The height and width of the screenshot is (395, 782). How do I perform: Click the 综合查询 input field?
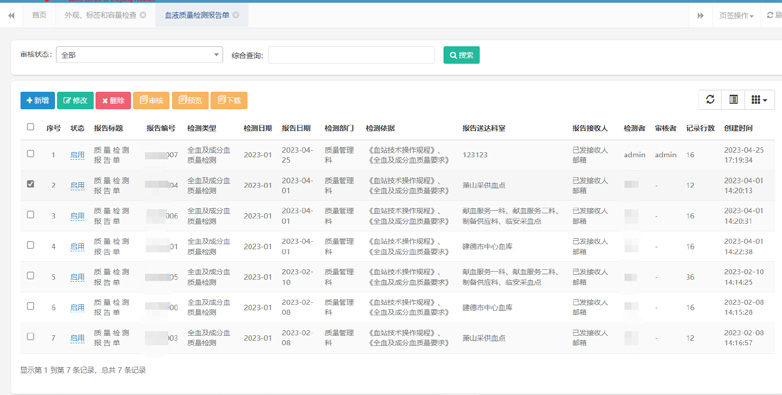(352, 55)
